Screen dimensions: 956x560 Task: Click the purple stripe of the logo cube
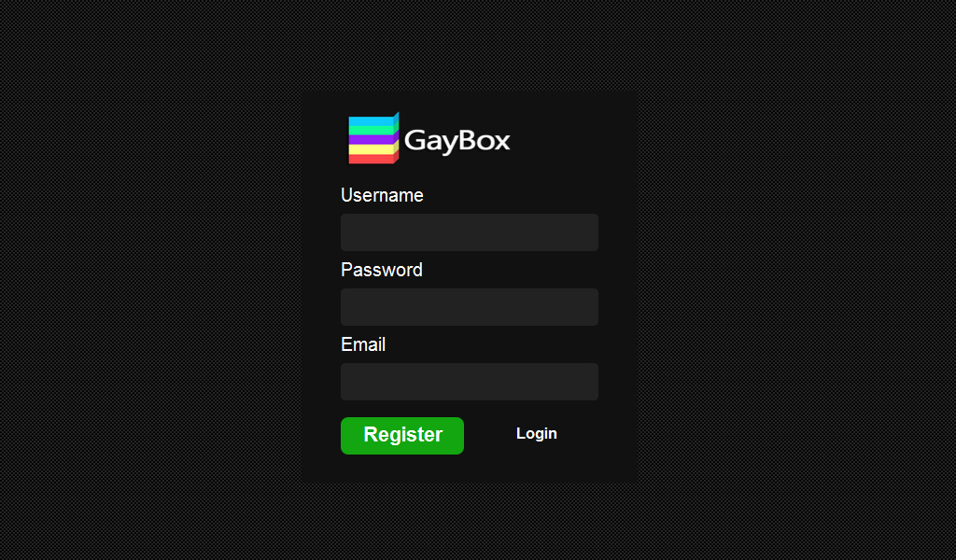coord(371,140)
